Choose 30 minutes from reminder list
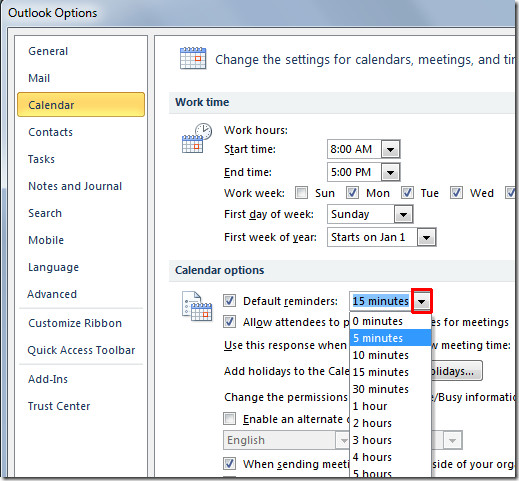The image size is (519, 481). [390, 389]
